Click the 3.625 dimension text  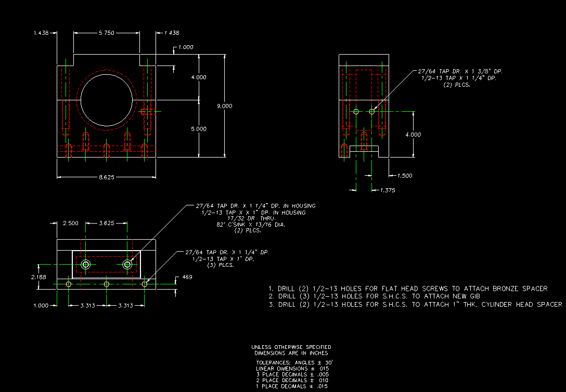click(107, 223)
